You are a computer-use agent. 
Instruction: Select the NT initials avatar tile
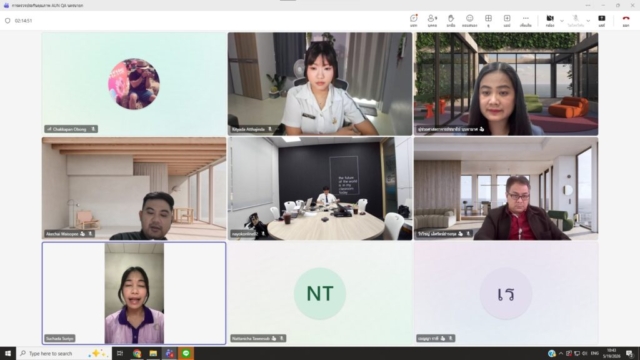[x=320, y=293]
